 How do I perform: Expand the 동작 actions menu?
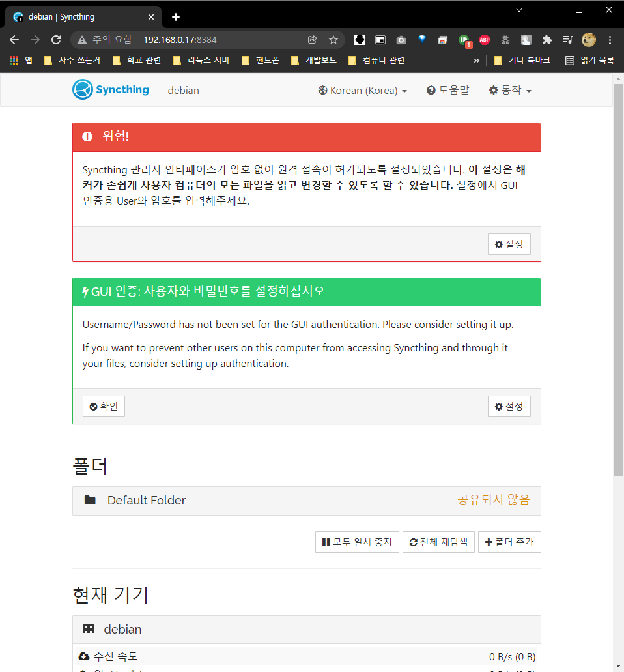(x=510, y=91)
